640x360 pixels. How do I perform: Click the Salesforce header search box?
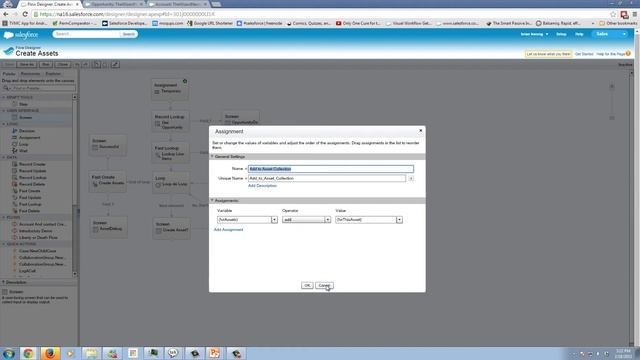87,34
